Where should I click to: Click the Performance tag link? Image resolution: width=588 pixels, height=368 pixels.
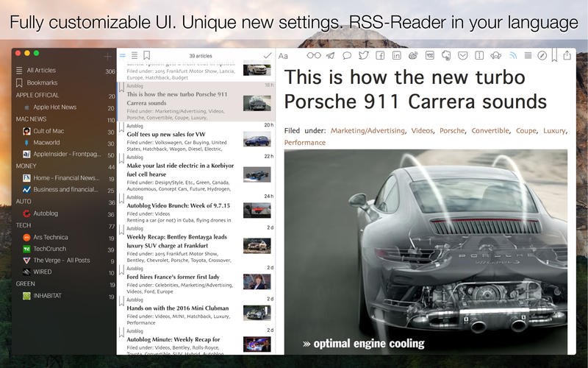click(305, 143)
